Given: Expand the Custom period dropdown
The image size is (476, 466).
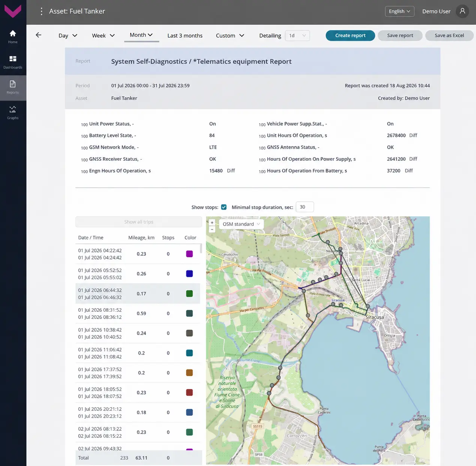Looking at the screenshot, I should tap(230, 35).
